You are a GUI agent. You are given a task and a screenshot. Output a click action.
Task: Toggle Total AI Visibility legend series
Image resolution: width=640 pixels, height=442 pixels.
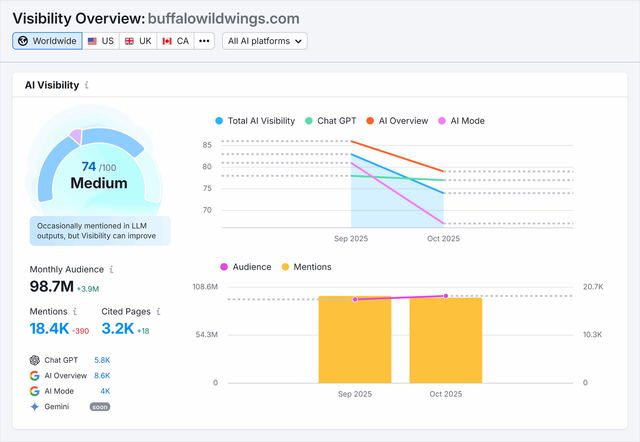[x=255, y=121]
